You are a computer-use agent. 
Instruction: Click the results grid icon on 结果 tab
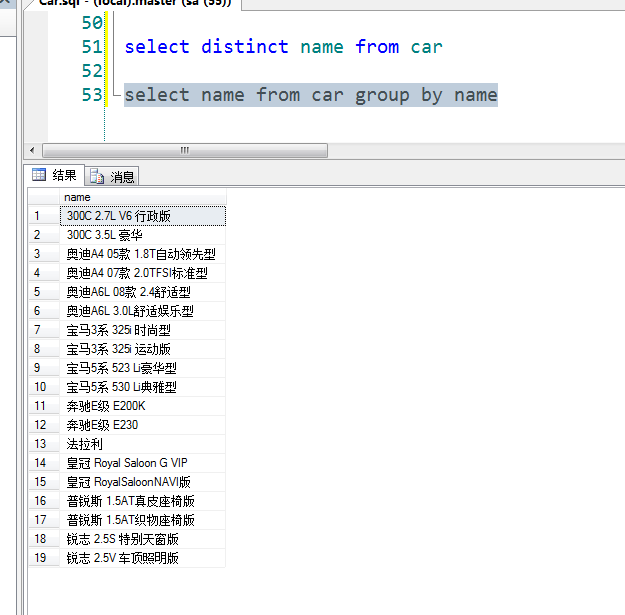[x=39, y=175]
